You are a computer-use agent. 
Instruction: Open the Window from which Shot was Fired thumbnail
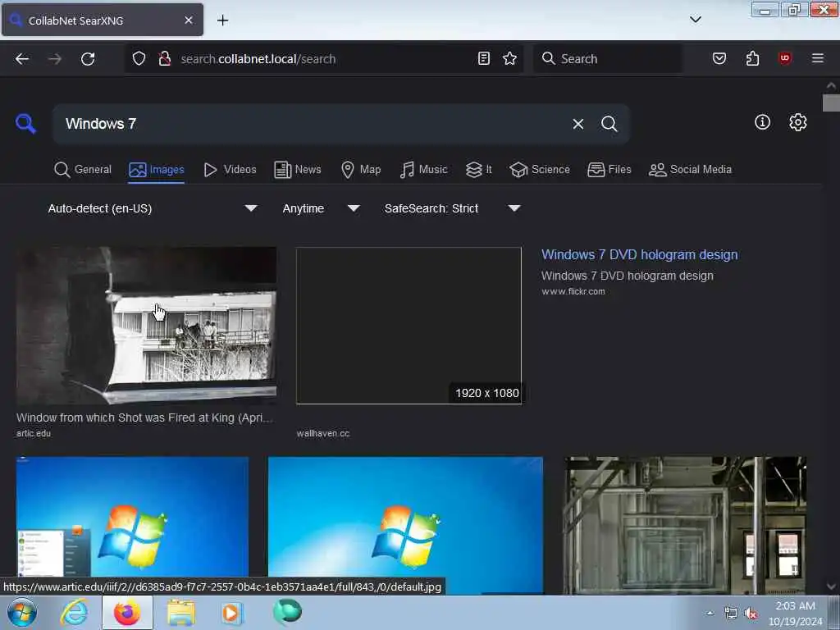[x=146, y=325]
